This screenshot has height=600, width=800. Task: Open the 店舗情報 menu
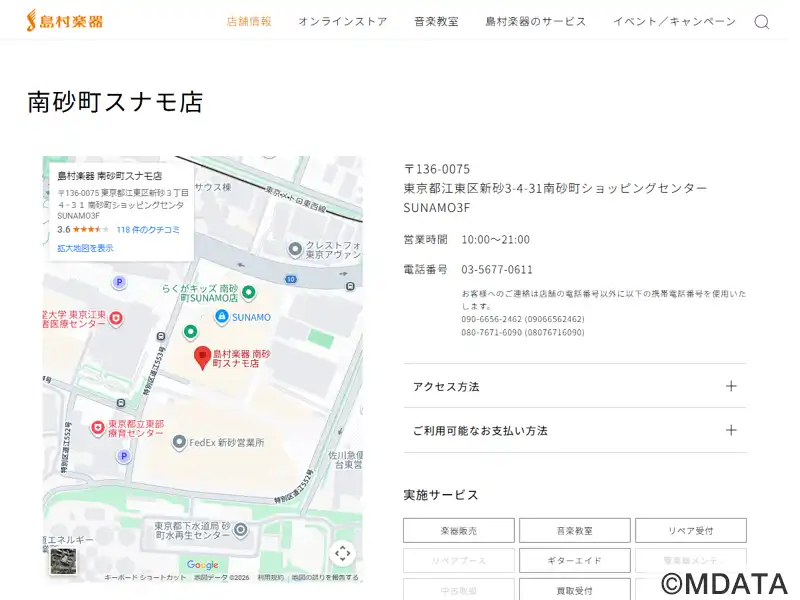249,21
